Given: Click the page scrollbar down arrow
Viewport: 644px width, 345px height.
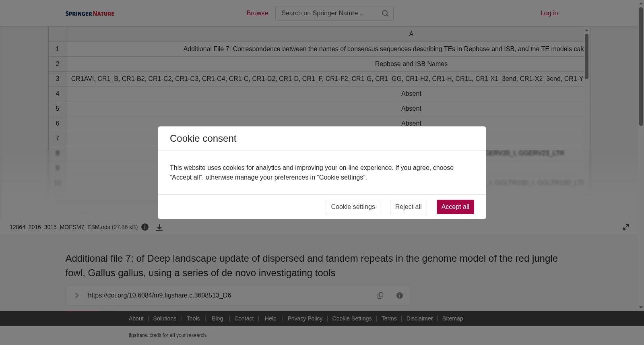Looking at the screenshot, I should (641, 308).
